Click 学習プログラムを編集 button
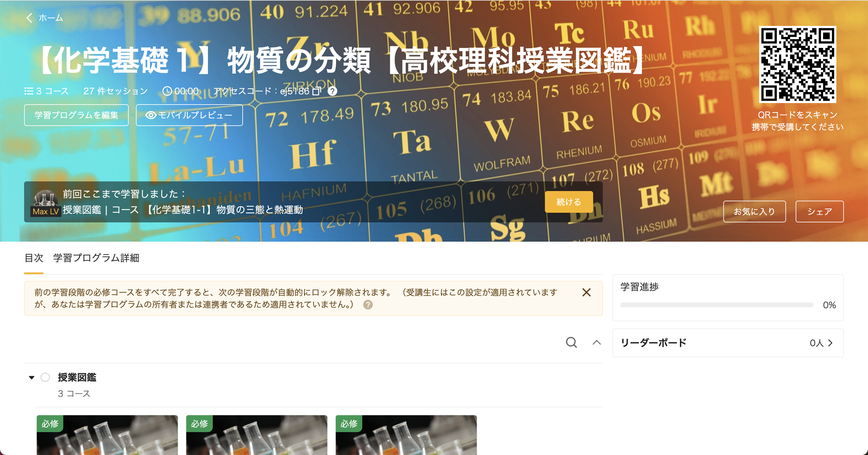 (76, 115)
